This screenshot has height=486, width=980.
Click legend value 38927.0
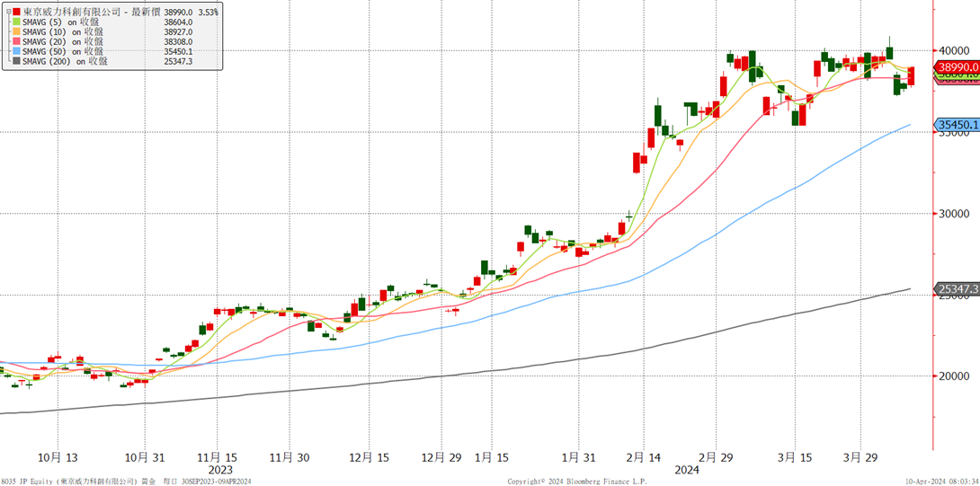178,31
